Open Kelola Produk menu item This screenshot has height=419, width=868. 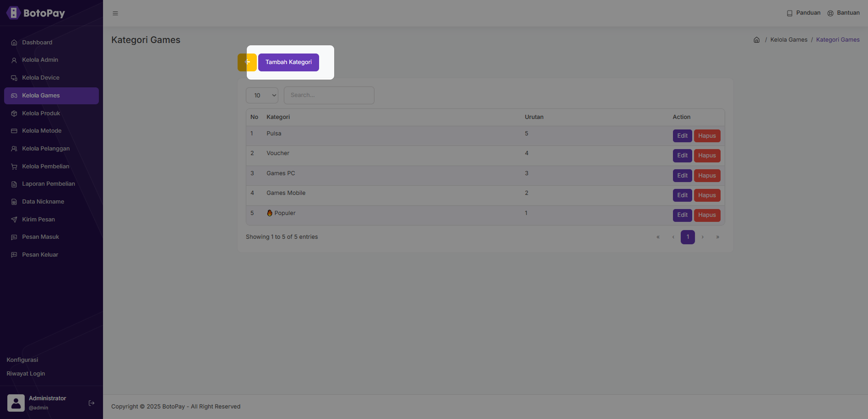pos(51,113)
